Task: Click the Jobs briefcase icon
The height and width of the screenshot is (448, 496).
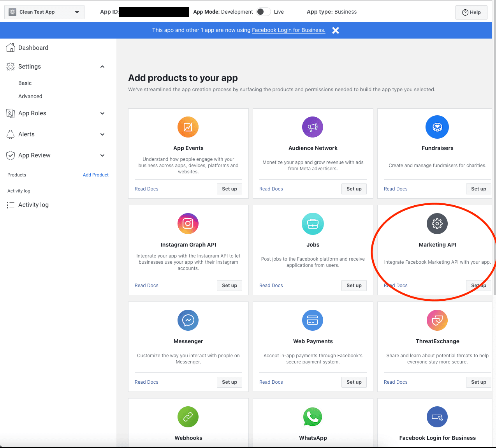Action: point(313,224)
